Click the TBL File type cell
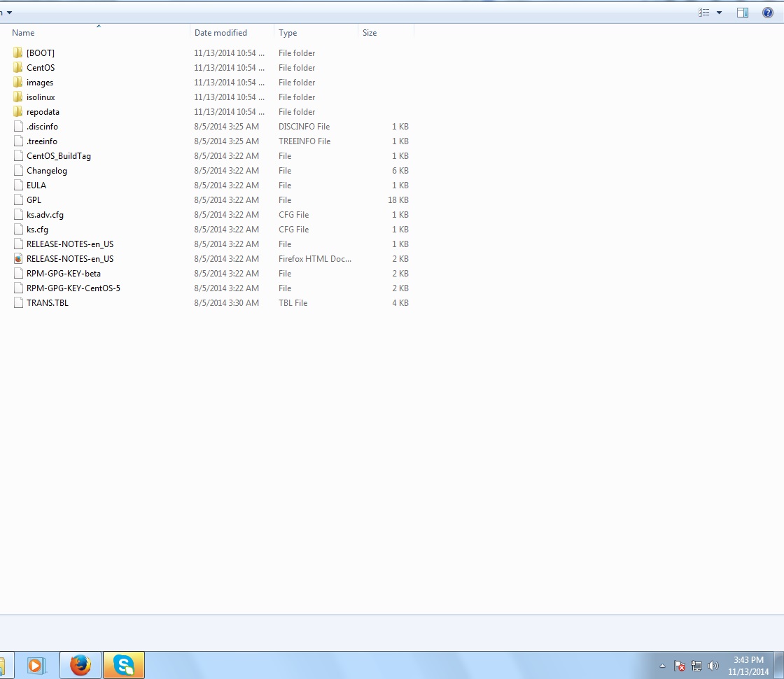 293,303
